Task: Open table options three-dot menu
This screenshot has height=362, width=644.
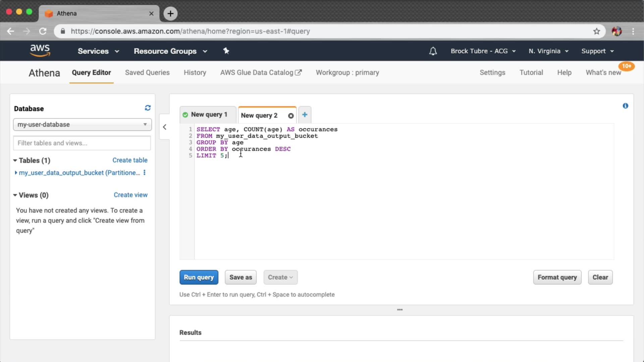Action: (x=145, y=173)
